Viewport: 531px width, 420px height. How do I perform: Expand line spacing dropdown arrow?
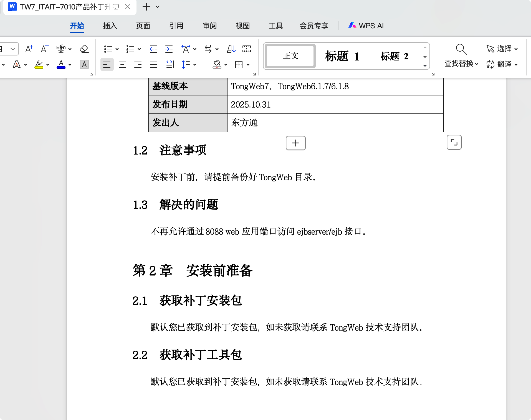point(195,65)
